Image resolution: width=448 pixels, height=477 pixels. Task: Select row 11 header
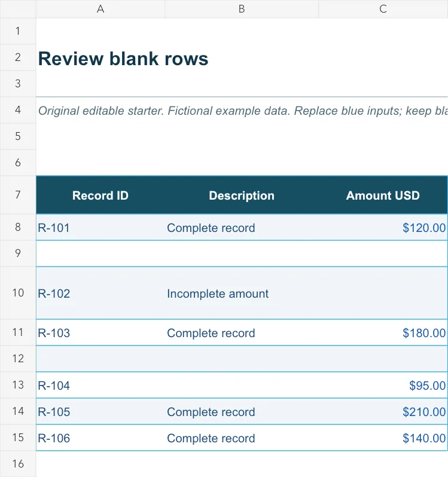(x=18, y=332)
